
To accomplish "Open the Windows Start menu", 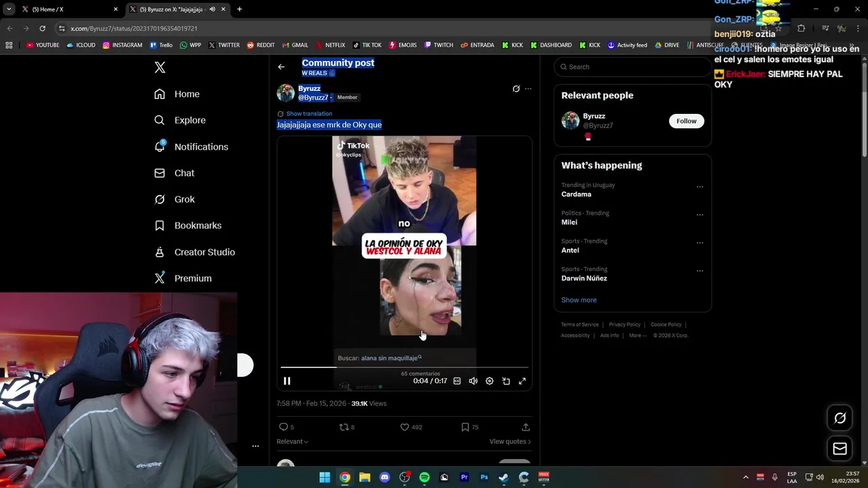I will tap(325, 477).
